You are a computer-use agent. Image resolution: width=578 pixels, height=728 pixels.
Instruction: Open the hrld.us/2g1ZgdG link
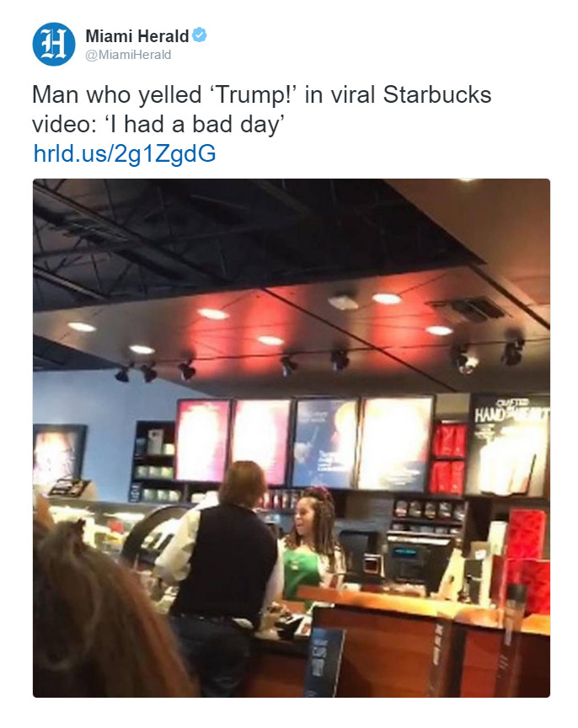[x=125, y=153]
